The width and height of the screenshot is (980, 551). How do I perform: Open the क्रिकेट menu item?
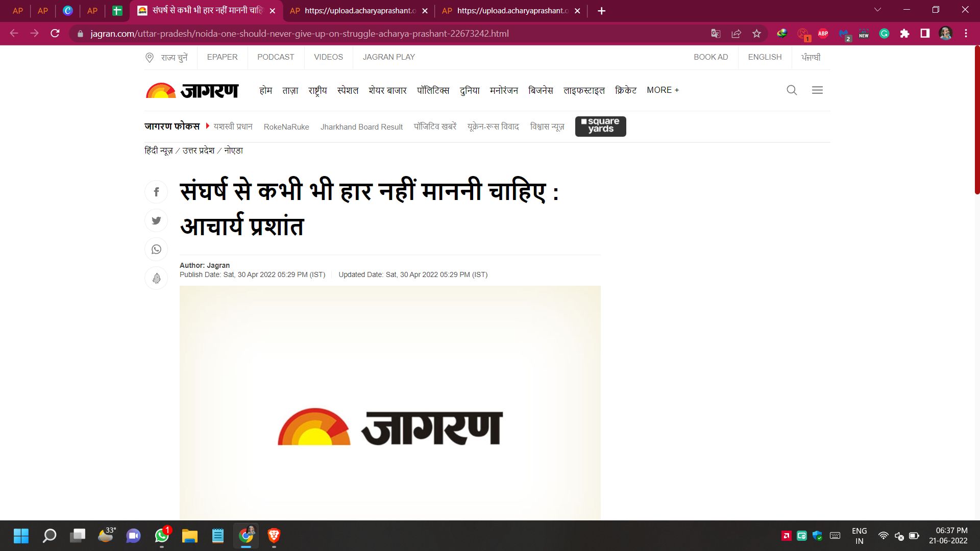click(626, 90)
